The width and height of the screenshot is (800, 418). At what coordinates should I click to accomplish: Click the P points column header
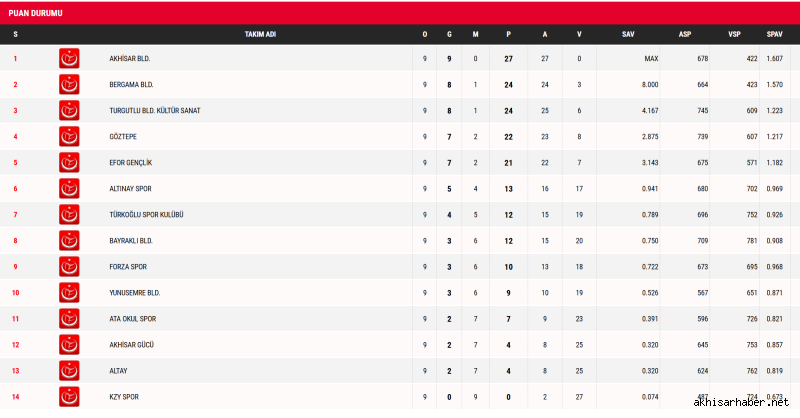(x=509, y=34)
